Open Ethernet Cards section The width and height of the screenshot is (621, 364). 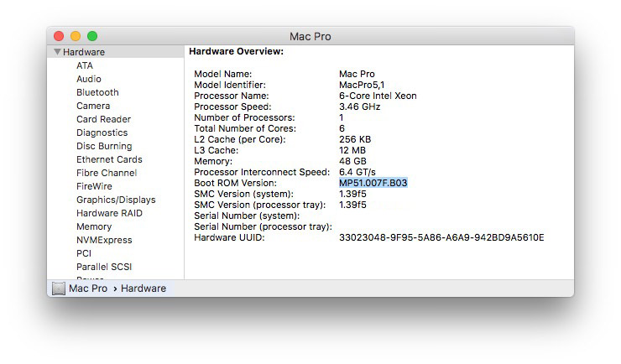tap(109, 160)
